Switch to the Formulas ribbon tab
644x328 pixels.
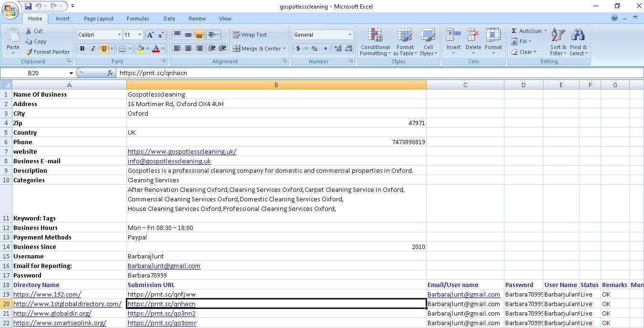tap(138, 19)
